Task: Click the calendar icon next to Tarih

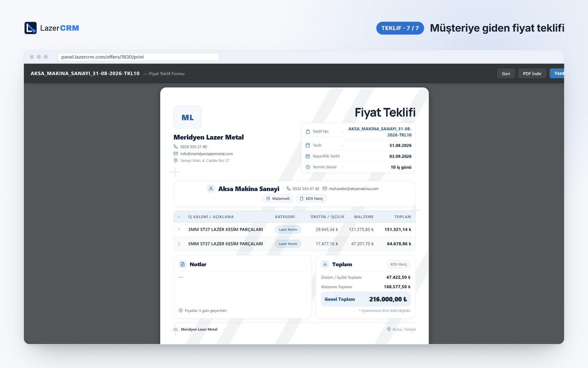Action: tap(308, 145)
